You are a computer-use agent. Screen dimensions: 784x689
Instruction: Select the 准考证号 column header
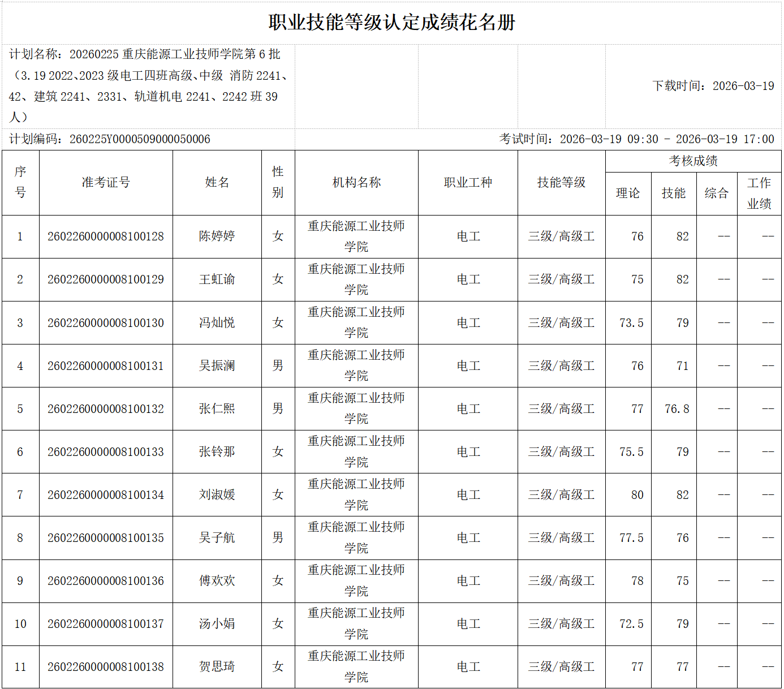(x=106, y=182)
